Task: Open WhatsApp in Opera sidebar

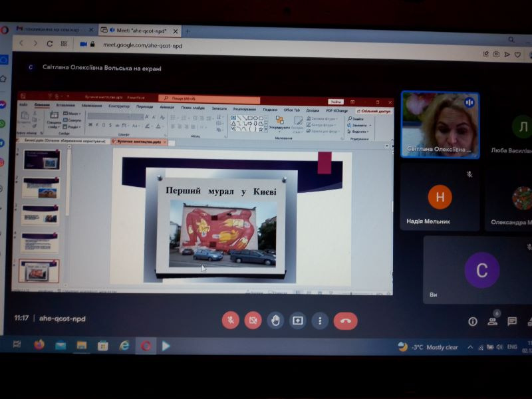Action: pyautogui.click(x=3, y=123)
